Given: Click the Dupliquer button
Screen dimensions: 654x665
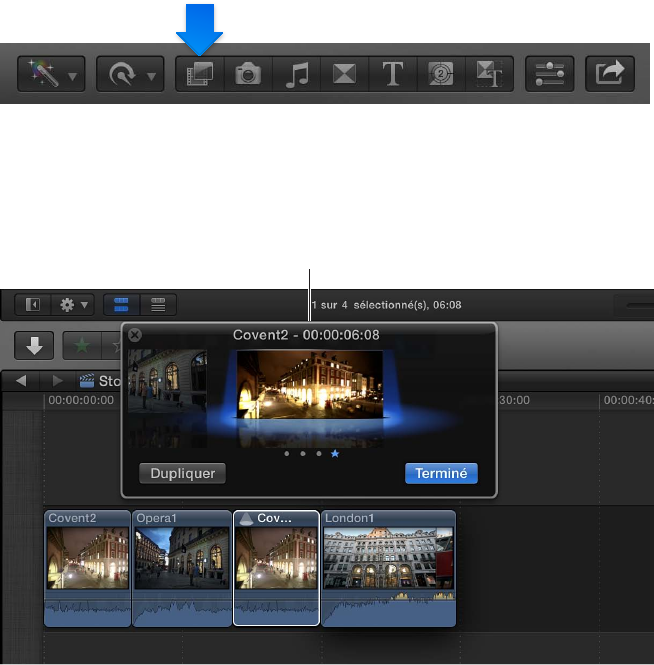Looking at the screenshot, I should click(x=182, y=473).
